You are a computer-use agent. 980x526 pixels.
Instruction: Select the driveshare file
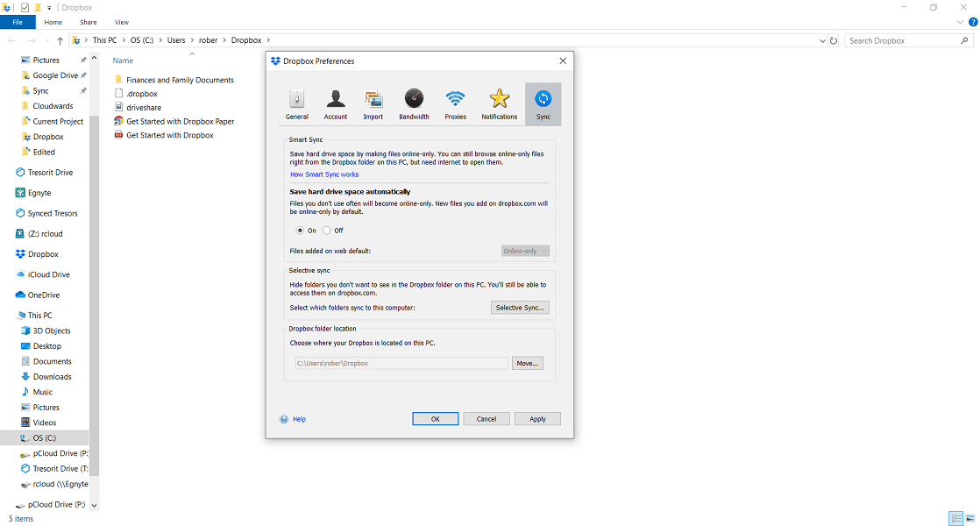[144, 108]
